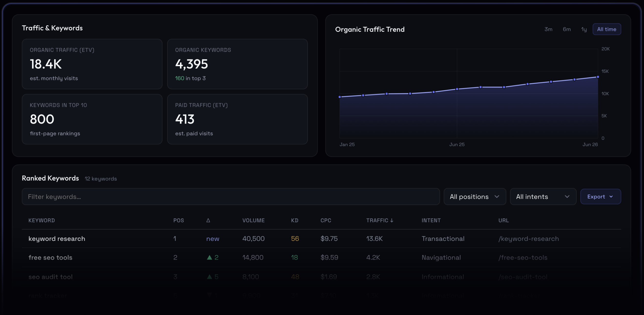Sort by the Keyword column header

(42, 220)
